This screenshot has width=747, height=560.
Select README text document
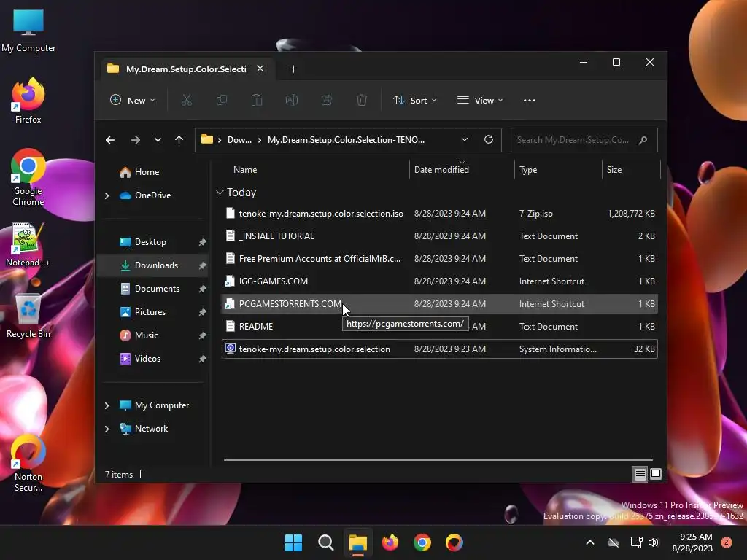[x=440, y=327]
